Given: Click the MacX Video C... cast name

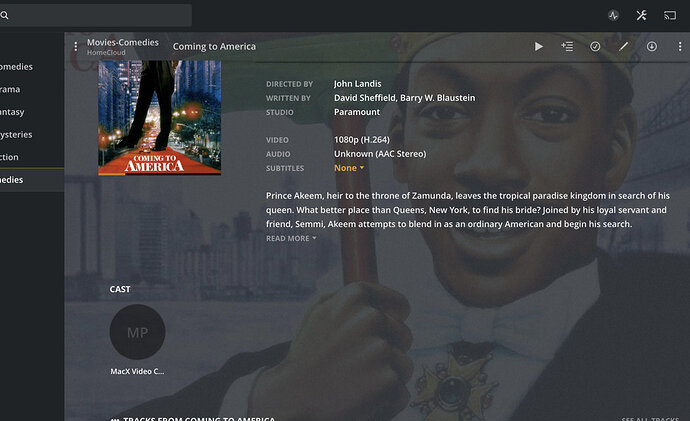Looking at the screenshot, I should (137, 371).
